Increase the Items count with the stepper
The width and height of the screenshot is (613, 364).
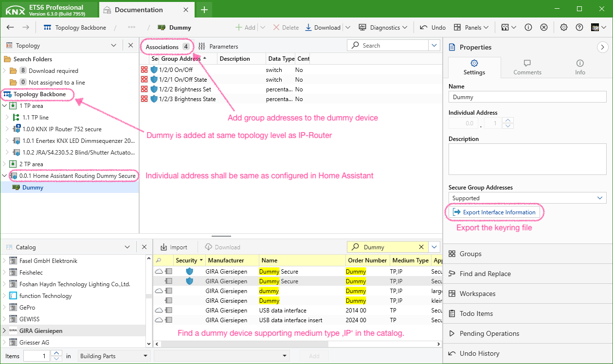pyautogui.click(x=56, y=353)
